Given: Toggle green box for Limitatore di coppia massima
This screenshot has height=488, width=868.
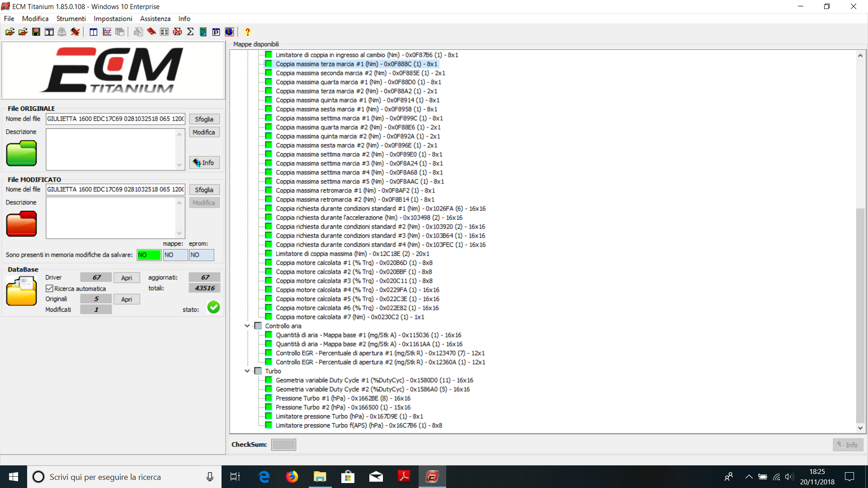Looking at the screenshot, I should pyautogui.click(x=269, y=253).
